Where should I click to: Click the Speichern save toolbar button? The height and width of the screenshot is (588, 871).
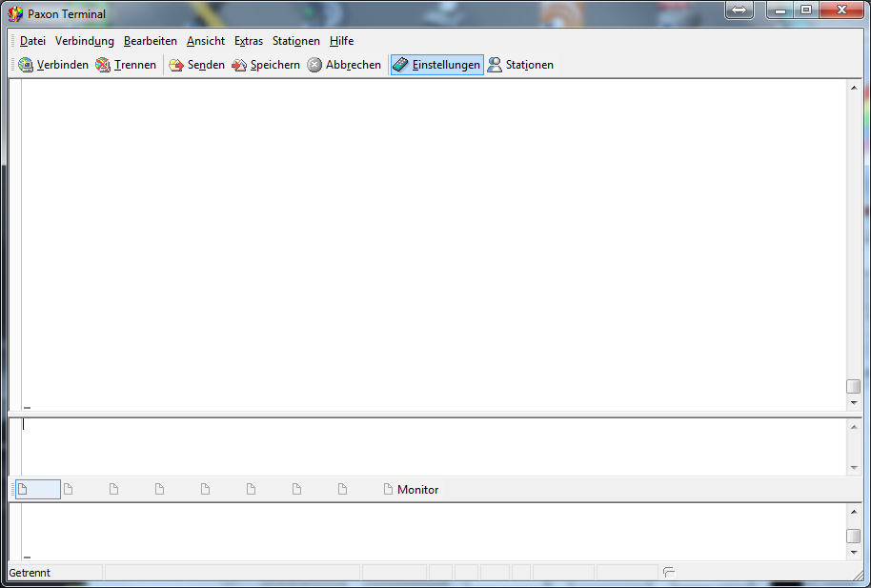click(x=266, y=65)
